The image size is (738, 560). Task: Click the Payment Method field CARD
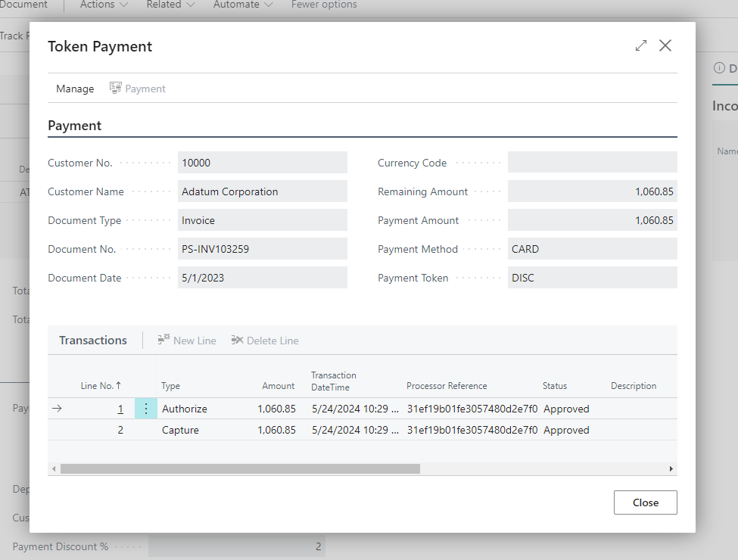[x=592, y=249]
